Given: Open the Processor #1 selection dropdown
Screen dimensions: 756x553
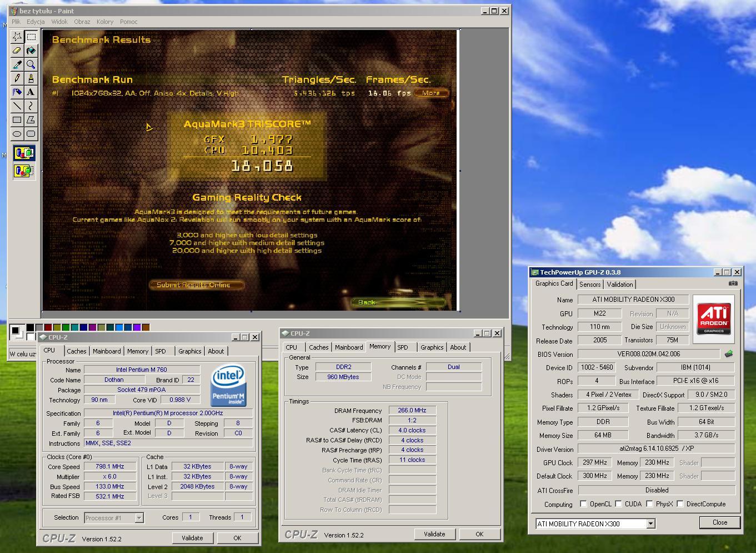Looking at the screenshot, I should point(139,518).
